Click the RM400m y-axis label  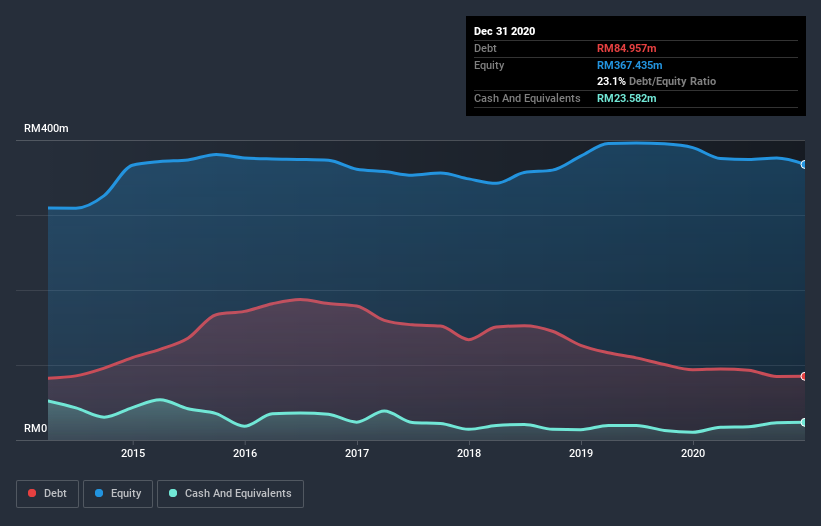pos(46,128)
